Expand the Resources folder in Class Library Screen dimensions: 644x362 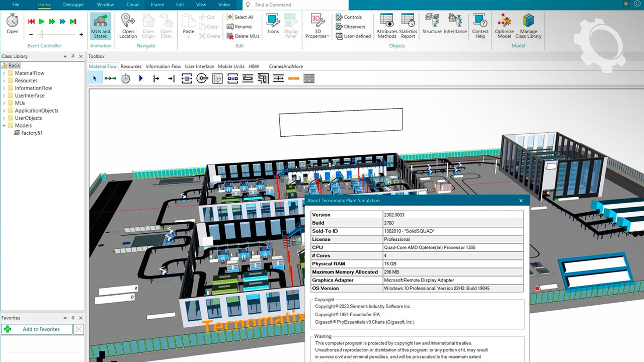[4, 81]
